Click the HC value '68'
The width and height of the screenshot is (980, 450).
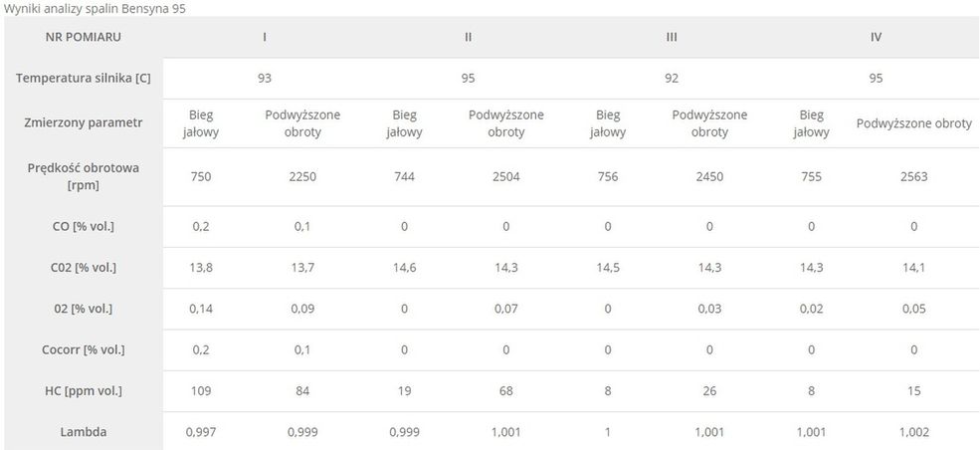click(x=505, y=391)
